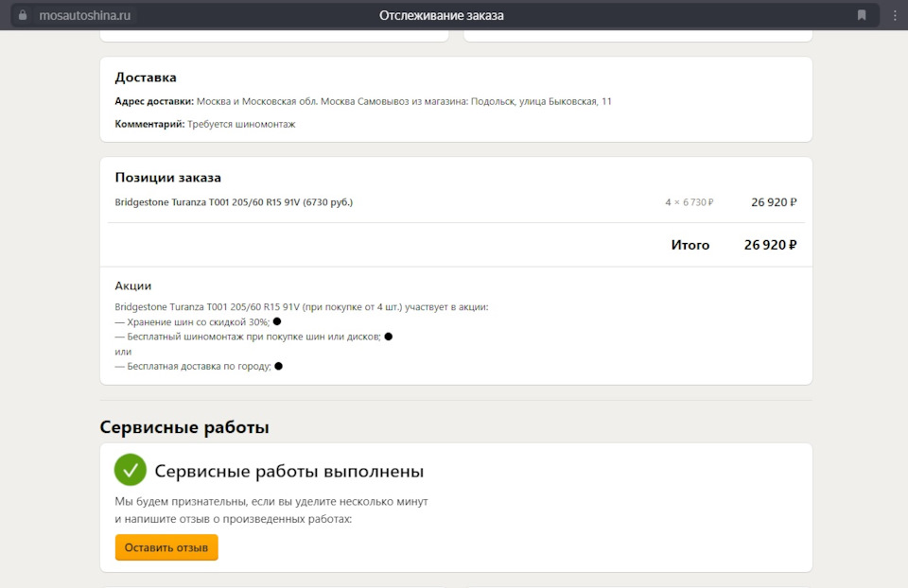This screenshot has height=588, width=908.
Task: Click the "Итого" total amount 26 920 ₽
Action: 770,245
